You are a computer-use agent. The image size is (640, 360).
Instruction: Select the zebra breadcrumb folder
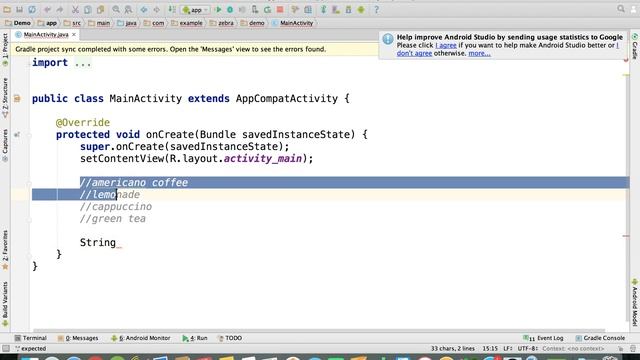tap(222, 23)
